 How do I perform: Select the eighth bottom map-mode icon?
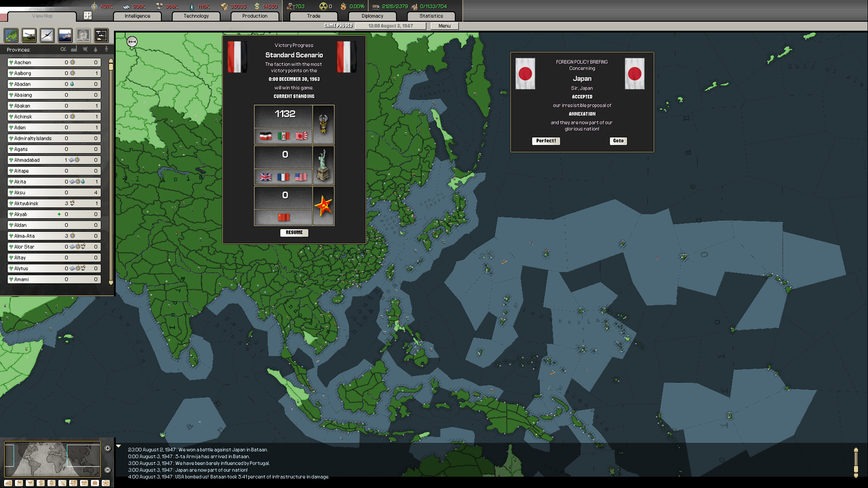(x=84, y=483)
